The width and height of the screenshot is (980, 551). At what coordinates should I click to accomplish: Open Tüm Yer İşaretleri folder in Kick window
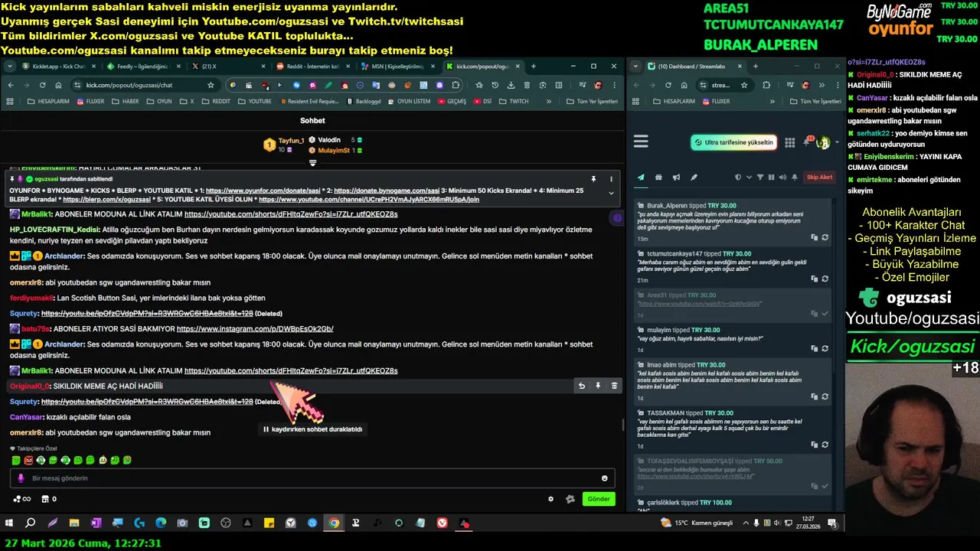[x=591, y=101]
